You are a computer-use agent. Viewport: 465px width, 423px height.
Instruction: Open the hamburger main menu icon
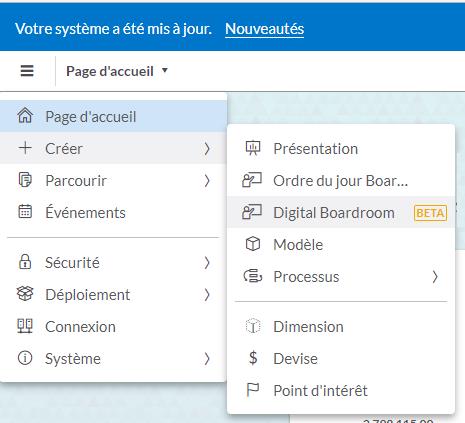tap(27, 71)
